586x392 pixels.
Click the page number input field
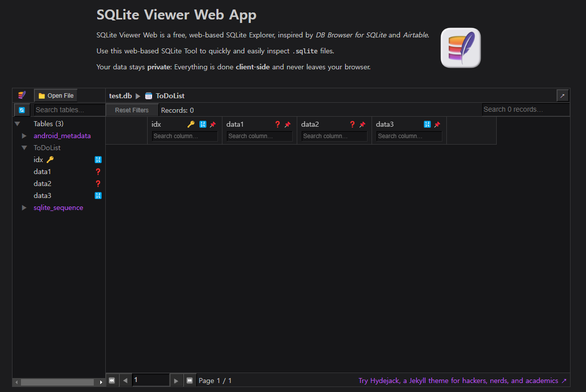click(x=151, y=380)
